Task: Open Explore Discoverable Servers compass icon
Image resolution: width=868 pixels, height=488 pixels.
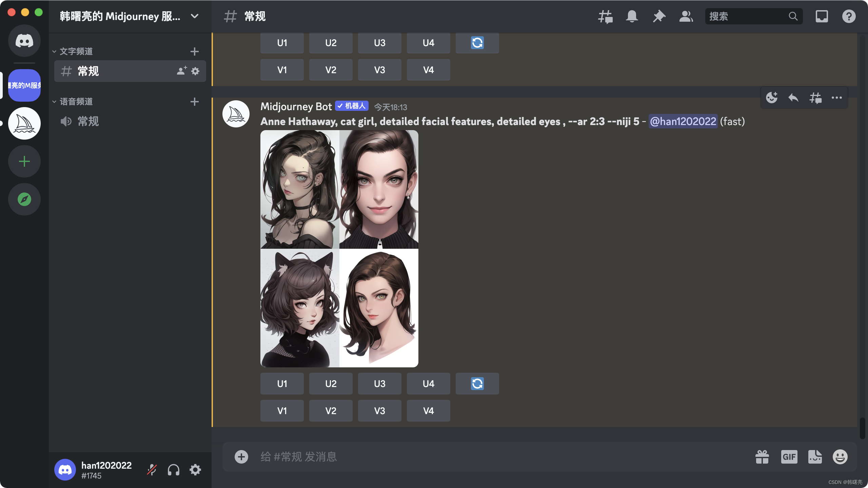Action: [24, 199]
